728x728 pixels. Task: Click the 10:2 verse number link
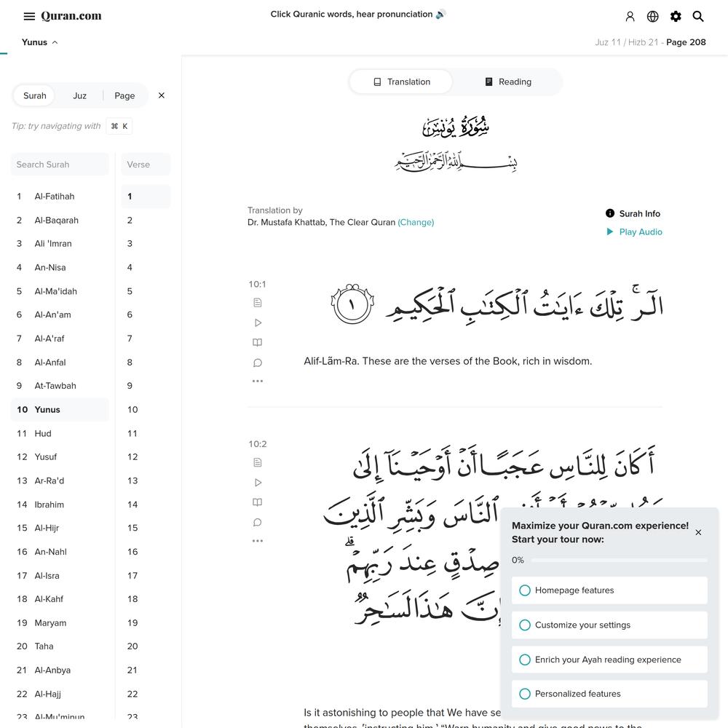(258, 444)
